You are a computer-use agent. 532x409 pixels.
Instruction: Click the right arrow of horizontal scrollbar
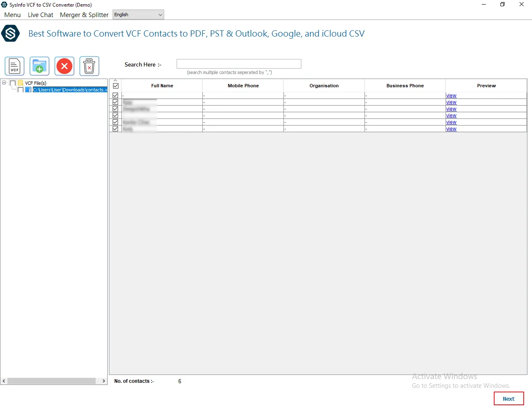point(103,381)
